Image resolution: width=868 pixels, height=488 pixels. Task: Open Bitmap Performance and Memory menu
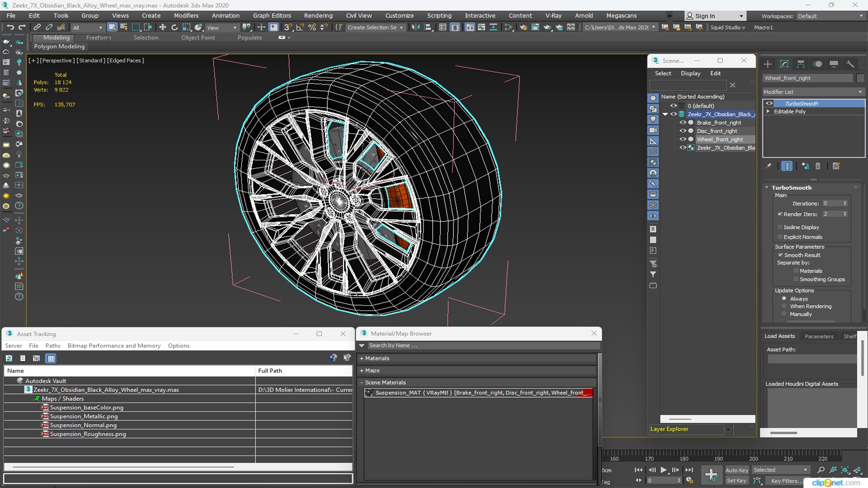point(114,346)
